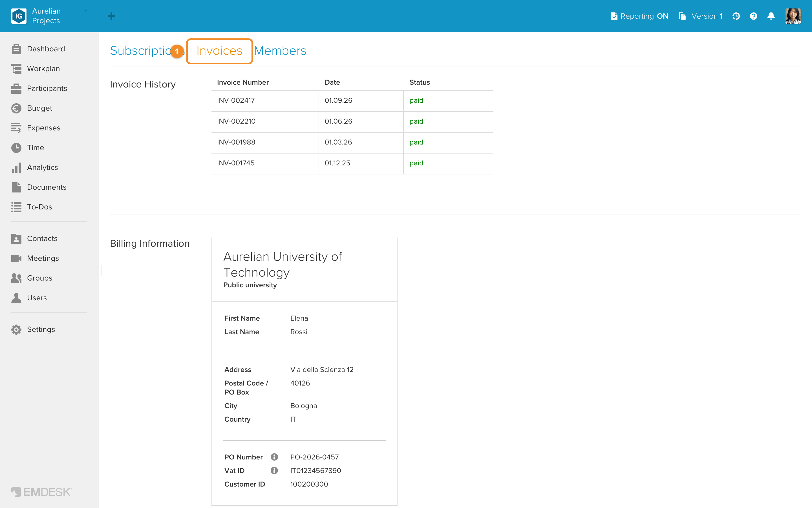The image size is (812, 508).
Task: Click the paid status of INV-002417
Action: coord(416,100)
